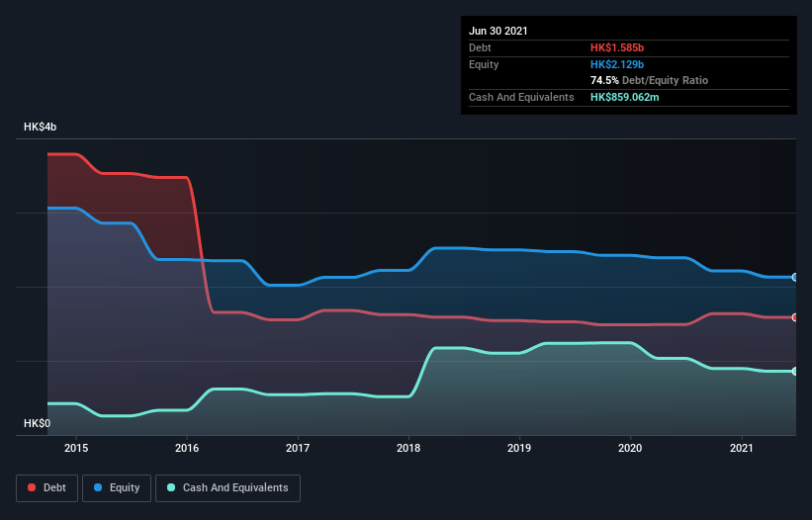Click the red Debt legend dot
This screenshot has height=520, width=812.
coord(32,487)
